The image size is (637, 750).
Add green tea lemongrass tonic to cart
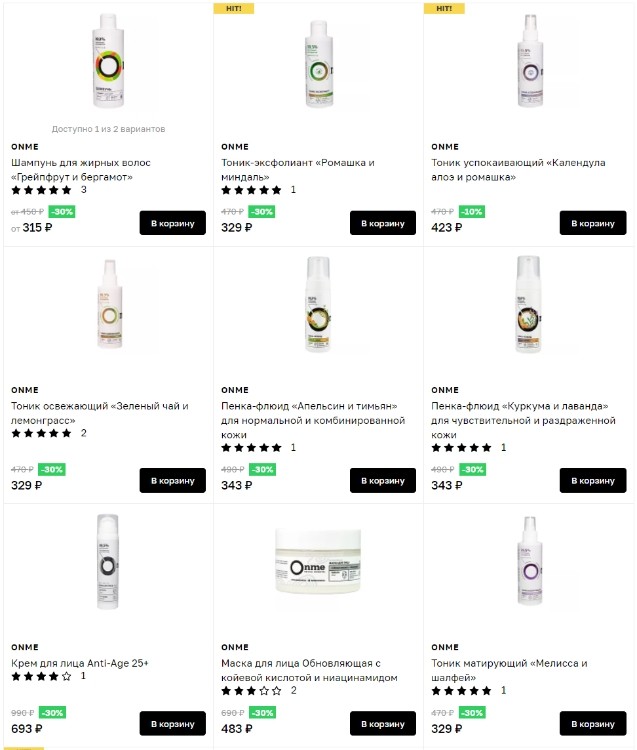(173, 480)
